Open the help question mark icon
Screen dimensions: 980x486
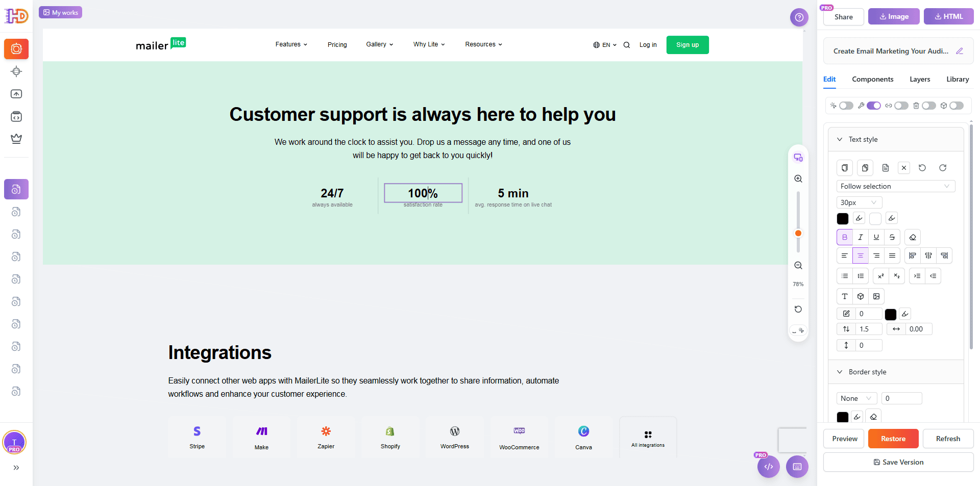[x=799, y=17]
